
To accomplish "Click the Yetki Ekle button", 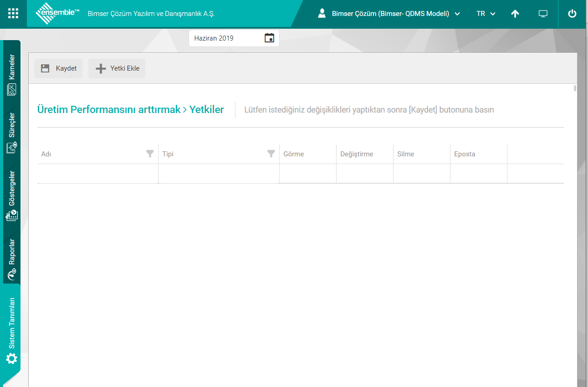I will tap(117, 69).
